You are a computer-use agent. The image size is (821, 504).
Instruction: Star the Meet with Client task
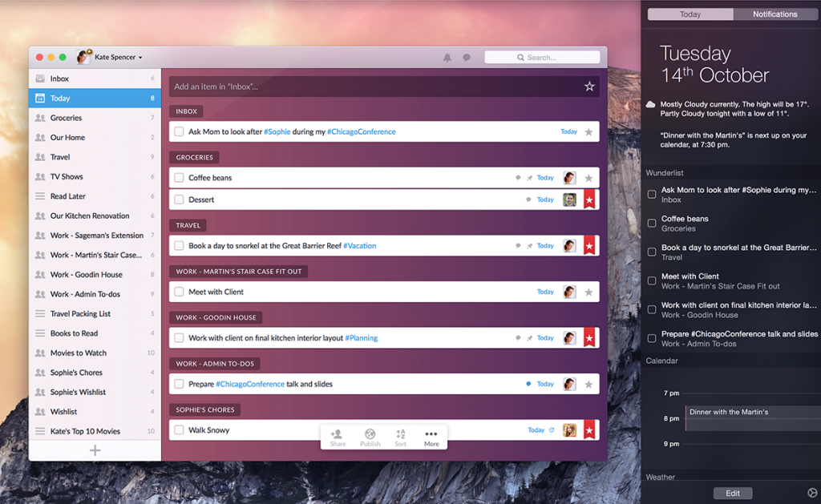click(x=589, y=291)
